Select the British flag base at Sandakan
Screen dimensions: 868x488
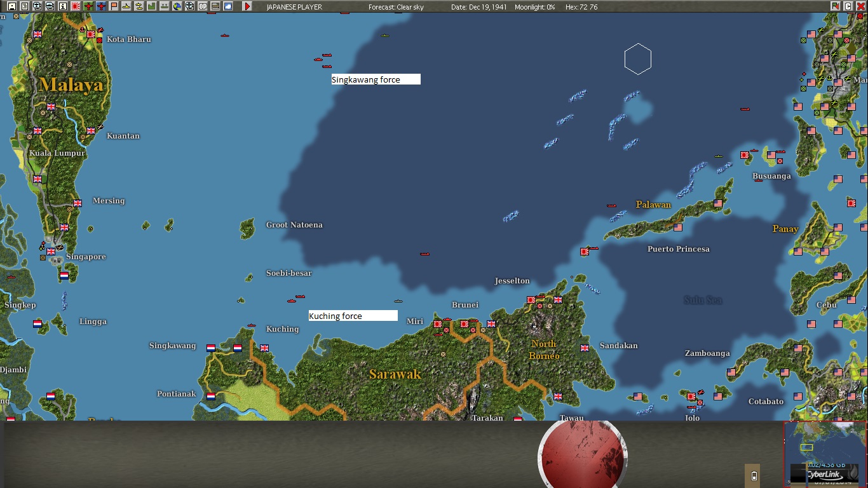pyautogui.click(x=585, y=348)
